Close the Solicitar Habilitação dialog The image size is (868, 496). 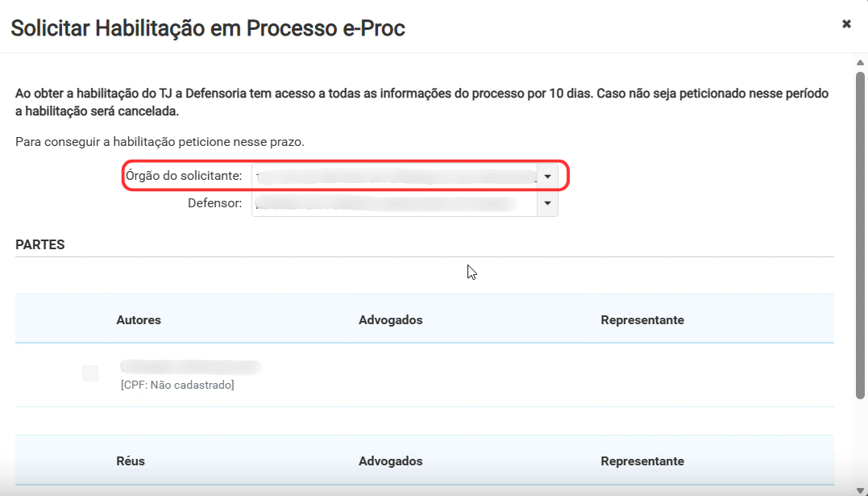coord(846,24)
